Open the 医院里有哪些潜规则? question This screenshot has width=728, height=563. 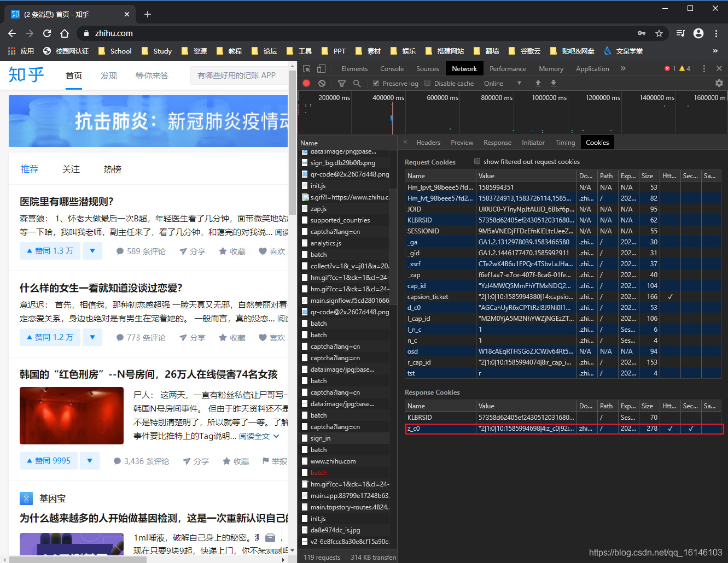pyautogui.click(x=67, y=201)
